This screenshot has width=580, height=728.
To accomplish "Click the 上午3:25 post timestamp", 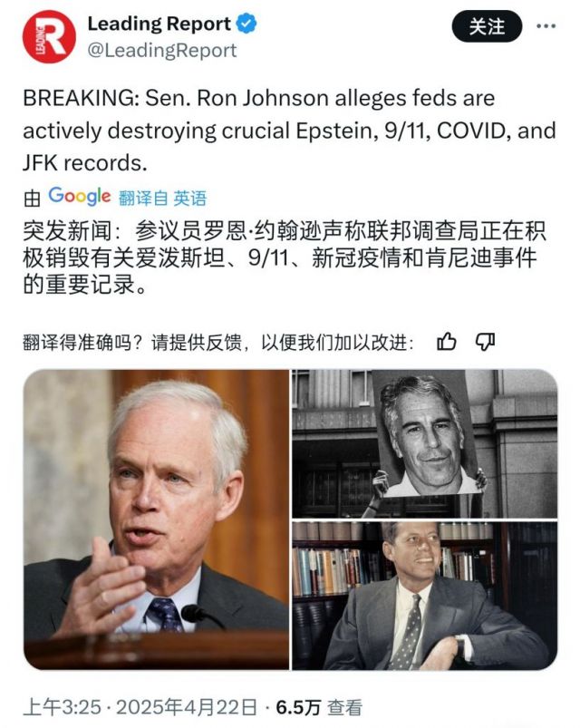I will pyautogui.click(x=63, y=707).
